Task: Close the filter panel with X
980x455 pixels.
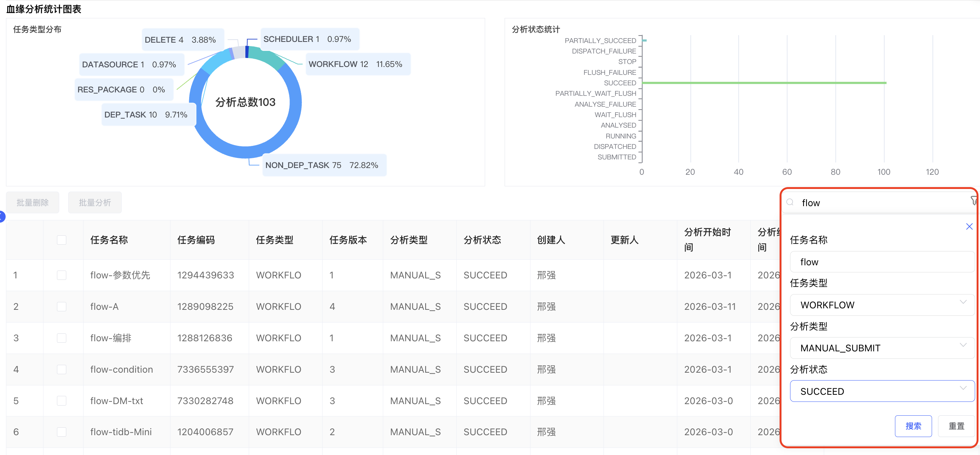Action: coord(969,226)
